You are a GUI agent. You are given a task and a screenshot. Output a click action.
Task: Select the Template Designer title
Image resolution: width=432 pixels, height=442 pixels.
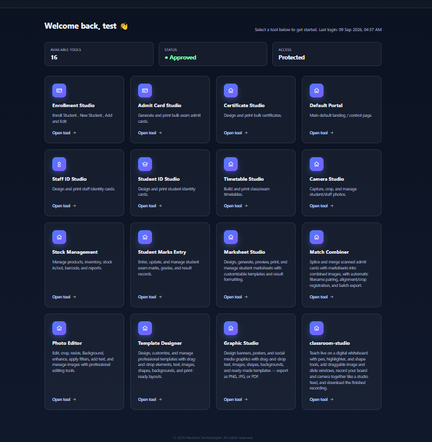[x=160, y=343]
